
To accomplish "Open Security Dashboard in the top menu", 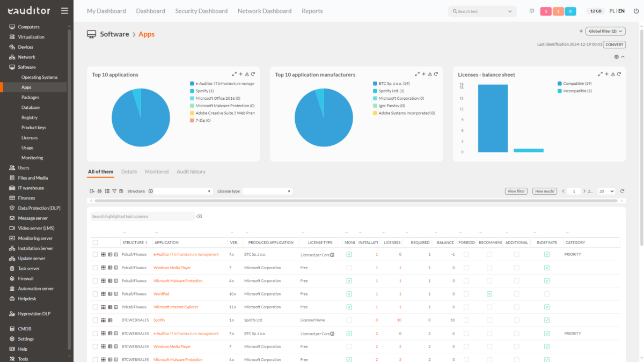I will [201, 11].
